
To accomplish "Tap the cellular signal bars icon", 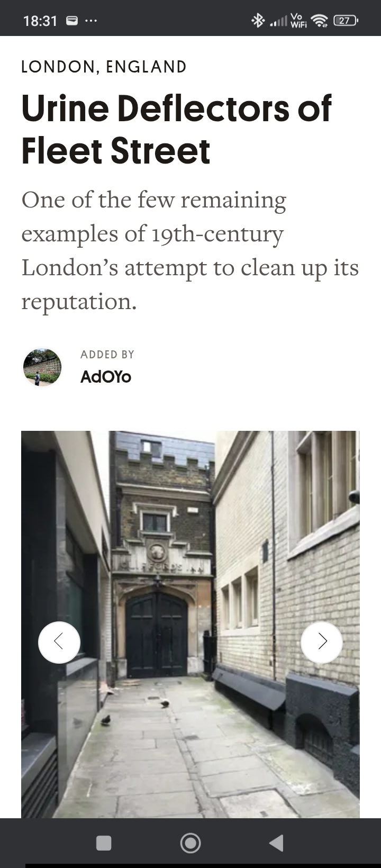I will click(x=278, y=21).
